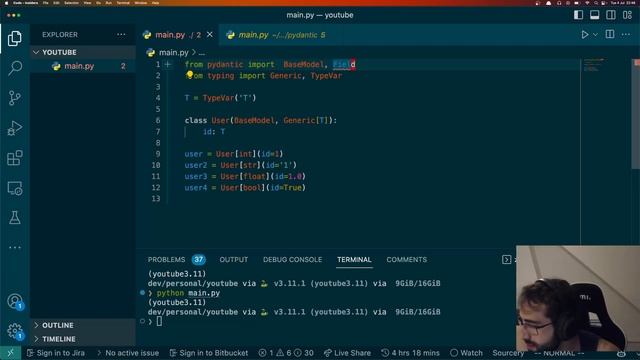Open editor More Actions ellipsis
Screen dimensions: 640x360
click(626, 35)
